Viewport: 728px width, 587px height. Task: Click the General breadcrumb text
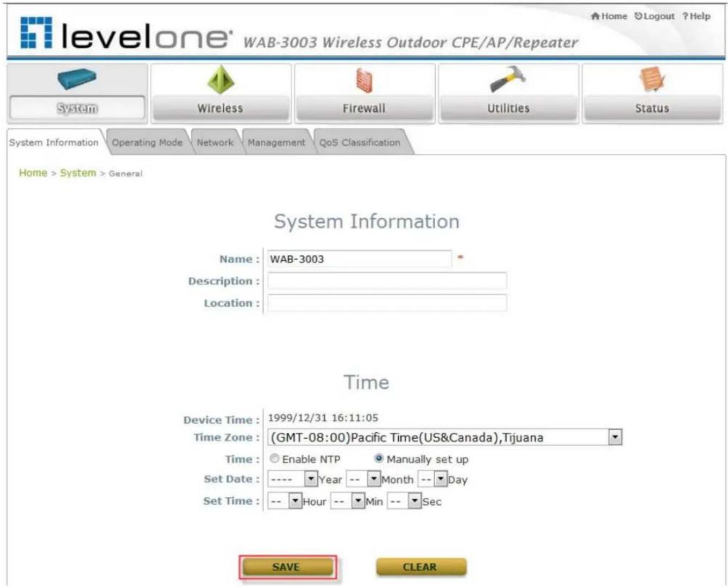125,173
